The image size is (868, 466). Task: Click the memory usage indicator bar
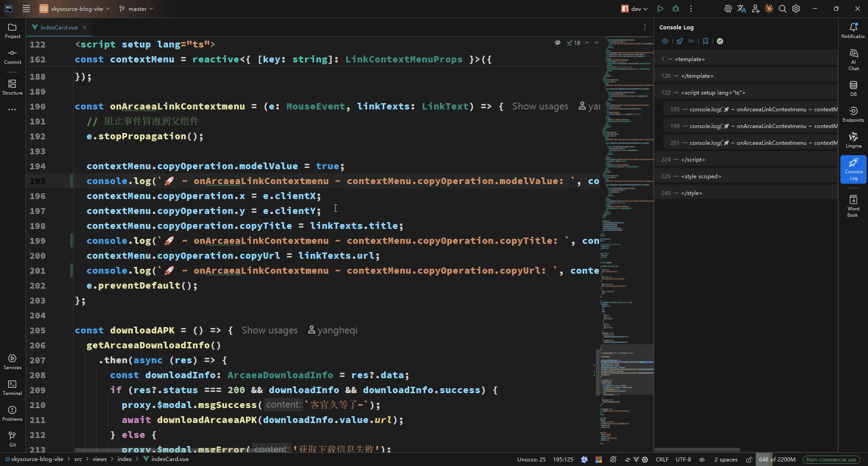[x=777, y=460]
